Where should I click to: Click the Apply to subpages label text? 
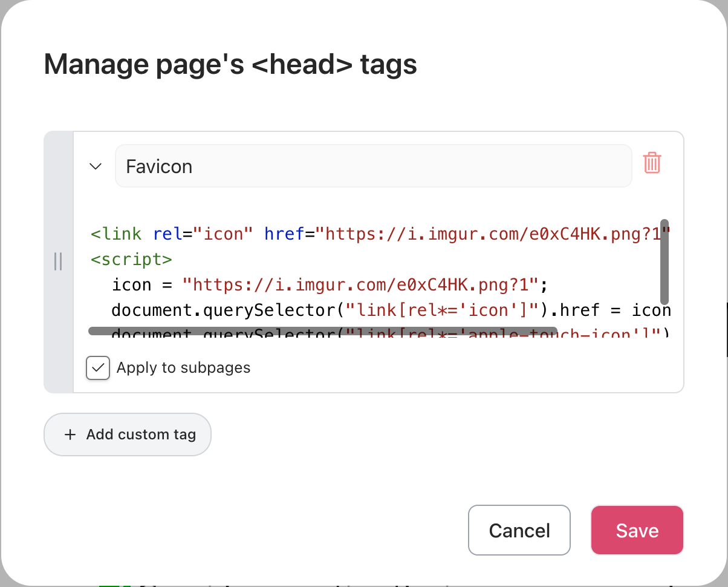coord(183,368)
